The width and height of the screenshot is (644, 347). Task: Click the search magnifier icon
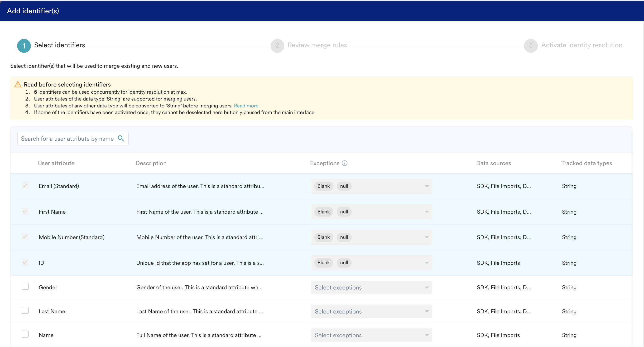pyautogui.click(x=121, y=138)
